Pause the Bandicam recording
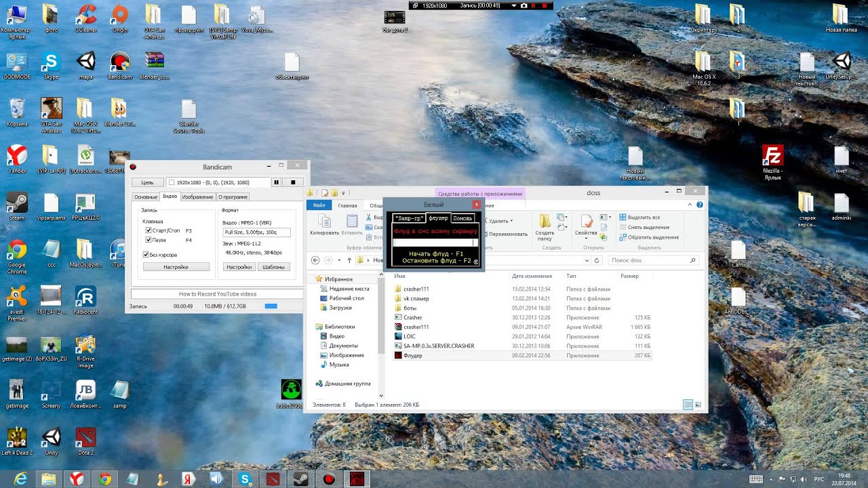Viewport: 868px width, 488px height. coord(277,182)
